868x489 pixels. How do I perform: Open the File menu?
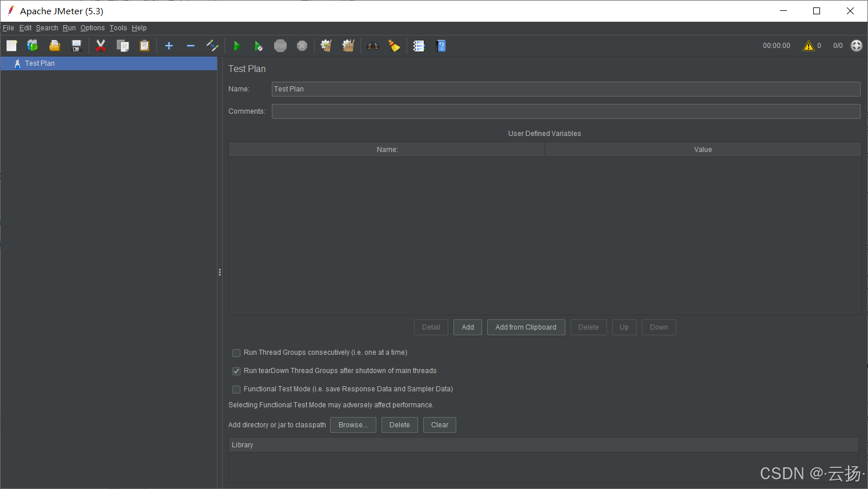(9, 28)
